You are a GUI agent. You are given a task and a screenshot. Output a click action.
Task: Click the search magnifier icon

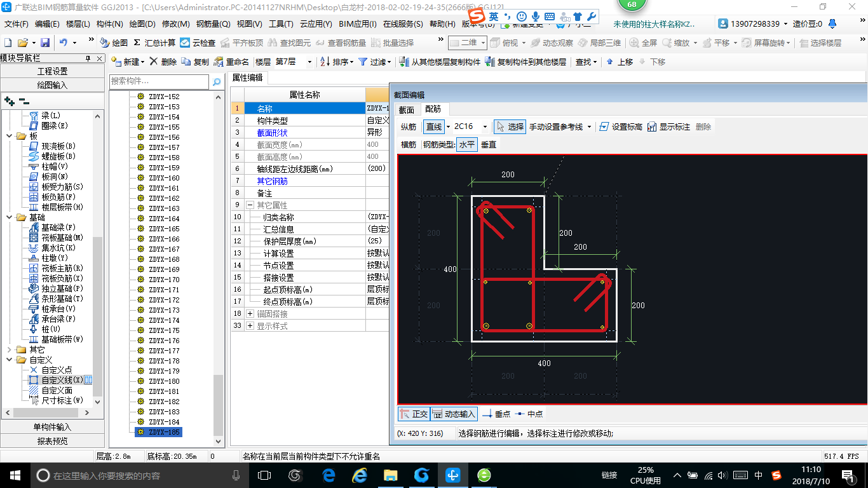click(x=217, y=81)
